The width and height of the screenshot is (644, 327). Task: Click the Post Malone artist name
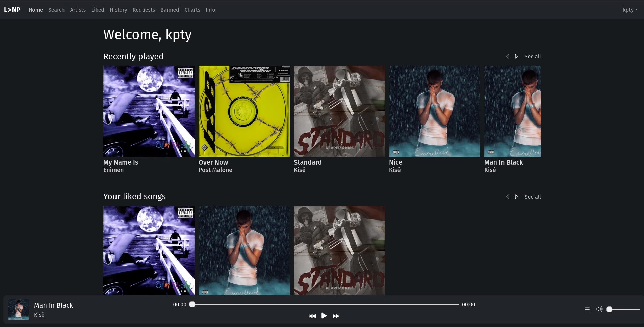click(215, 170)
